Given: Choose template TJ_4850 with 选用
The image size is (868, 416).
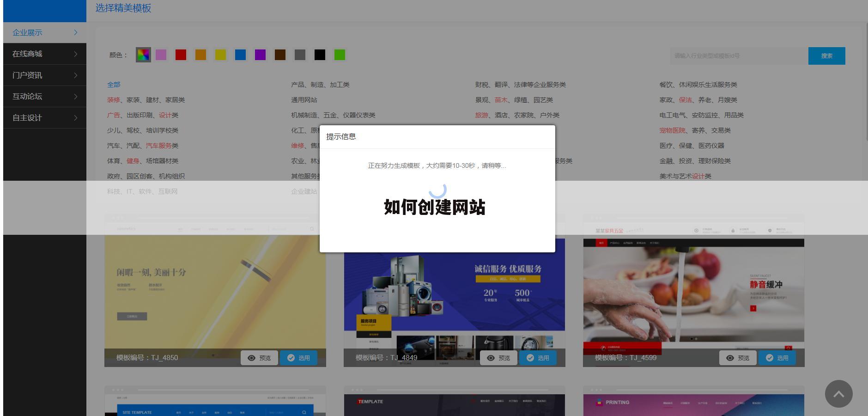Looking at the screenshot, I should tap(298, 358).
